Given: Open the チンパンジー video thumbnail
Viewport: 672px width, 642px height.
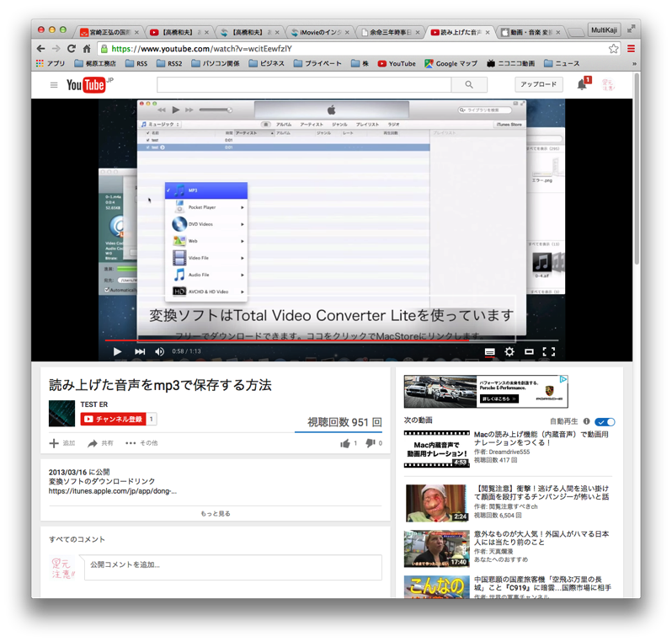Looking at the screenshot, I should (436, 503).
